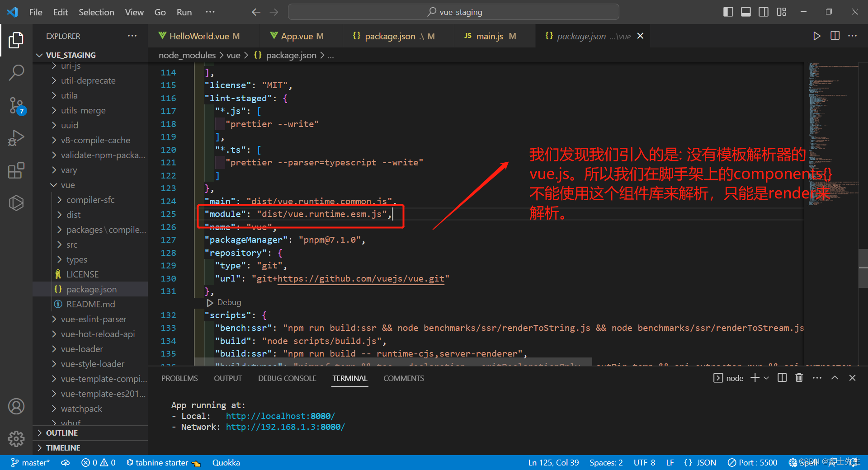Switch to the PROBLEMS panel tab
This screenshot has width=868, height=470.
click(x=179, y=378)
